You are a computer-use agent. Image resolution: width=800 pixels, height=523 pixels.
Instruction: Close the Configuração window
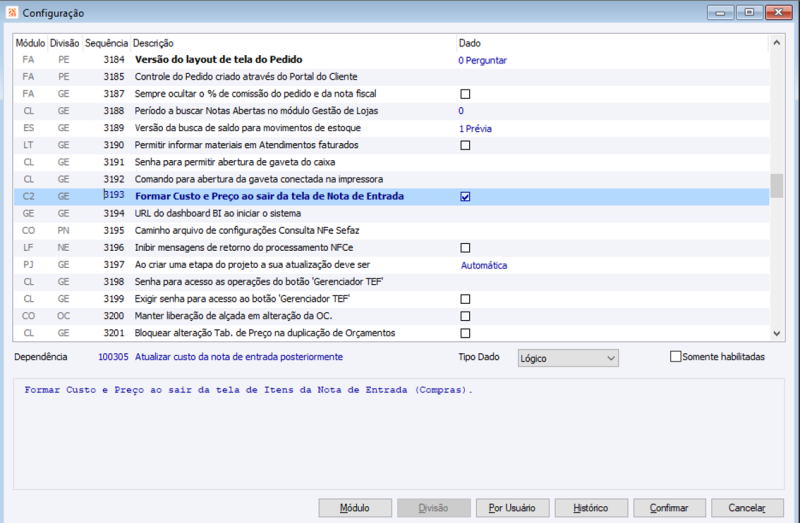pyautogui.click(x=778, y=12)
